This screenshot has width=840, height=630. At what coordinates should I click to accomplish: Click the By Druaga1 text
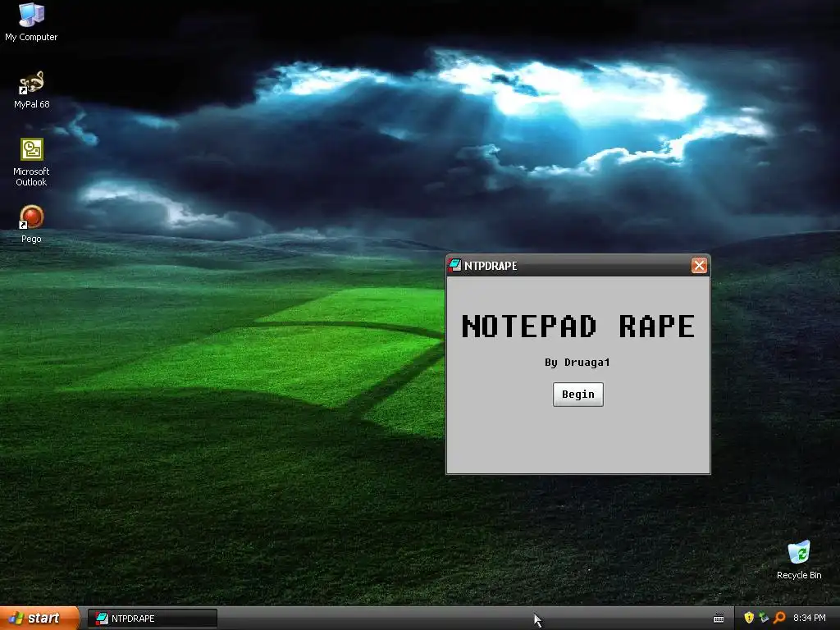click(x=577, y=363)
